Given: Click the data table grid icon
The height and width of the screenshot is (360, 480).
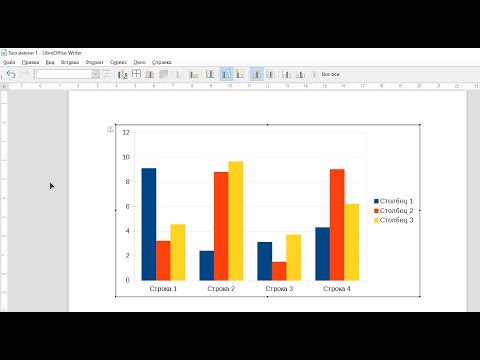Looking at the screenshot, I should coord(136,74).
